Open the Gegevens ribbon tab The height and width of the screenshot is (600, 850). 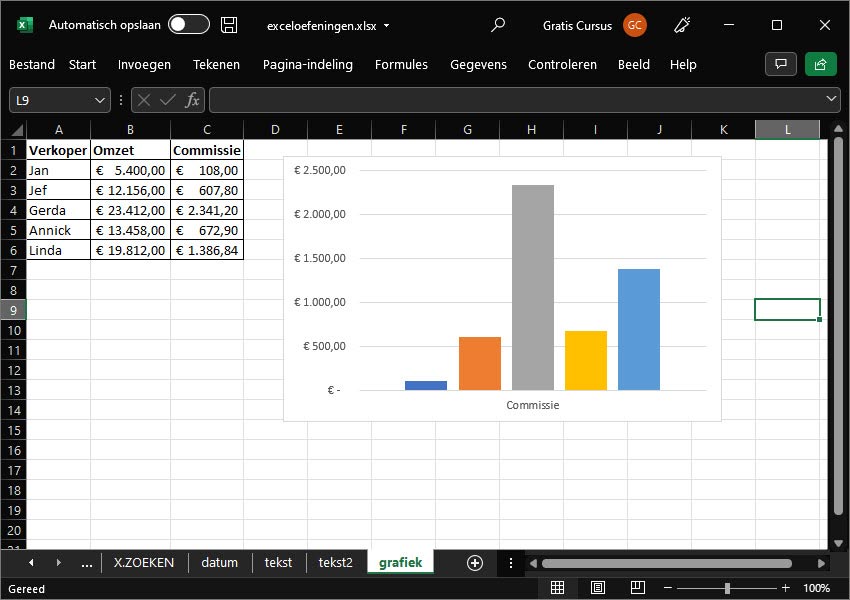coord(478,64)
